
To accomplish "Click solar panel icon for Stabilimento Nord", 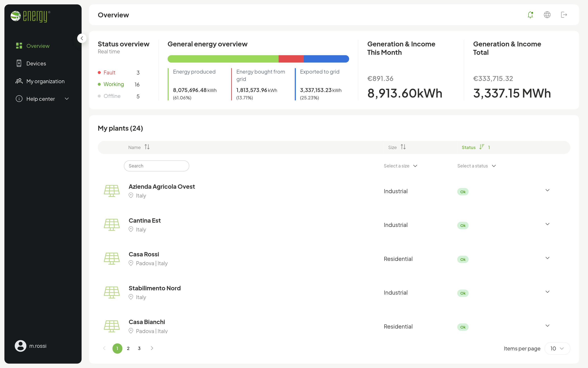I will click(x=112, y=293).
